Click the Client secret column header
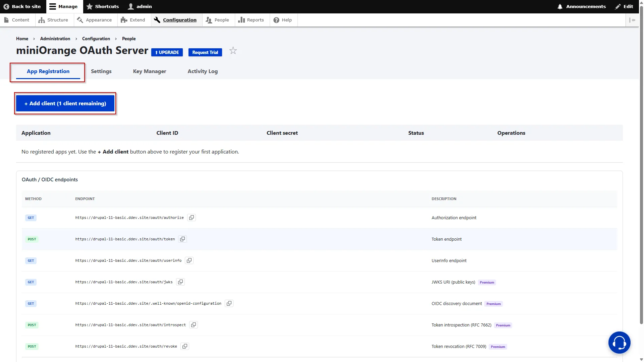 282,133
